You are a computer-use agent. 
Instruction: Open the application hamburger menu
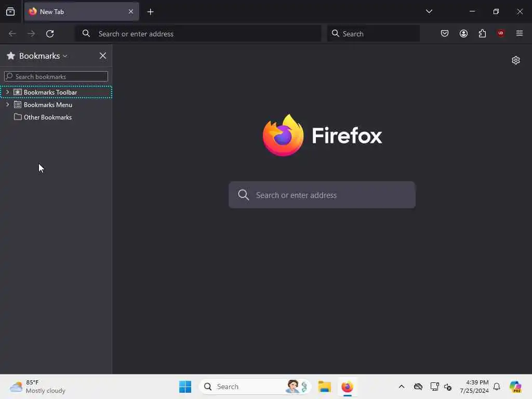pyautogui.click(x=520, y=33)
